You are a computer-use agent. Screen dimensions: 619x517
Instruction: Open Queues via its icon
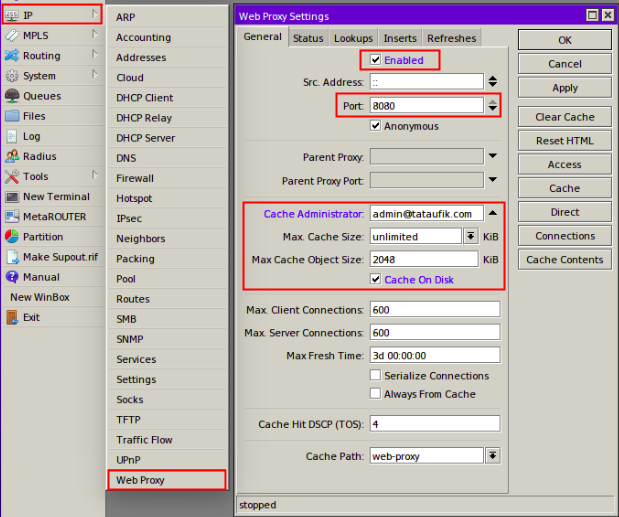(x=12, y=96)
